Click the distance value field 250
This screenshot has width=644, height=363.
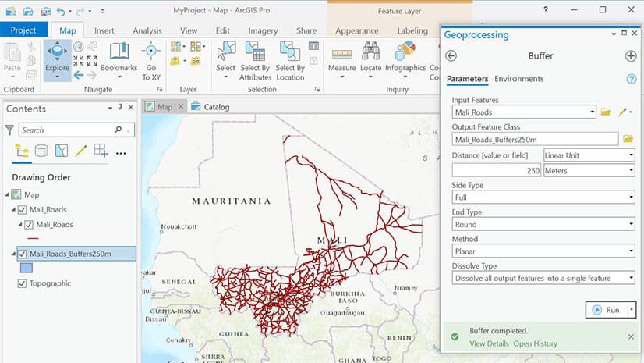point(496,170)
